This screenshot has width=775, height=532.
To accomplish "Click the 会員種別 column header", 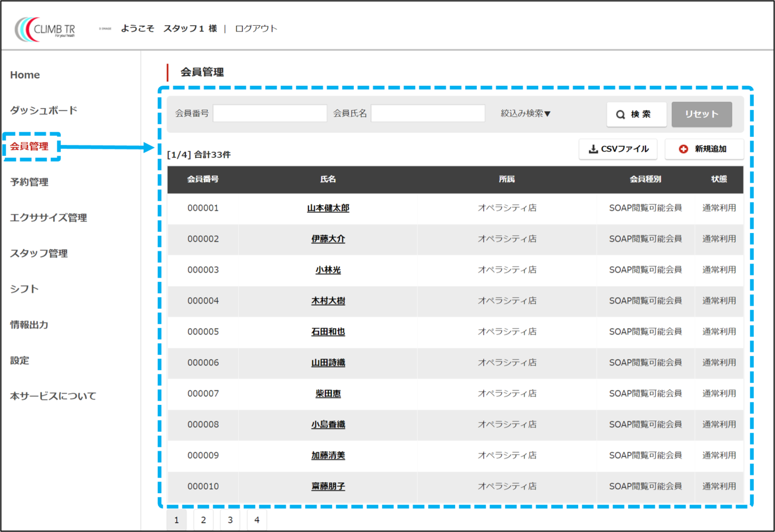I will [x=645, y=179].
